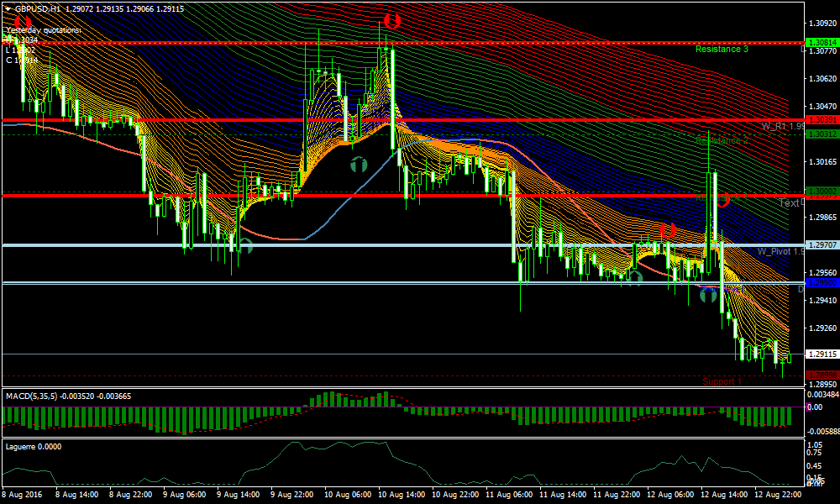Select the green buy arrow at 9 Aug 14:00 low
The width and height of the screenshot is (840, 504).
[x=244, y=246]
